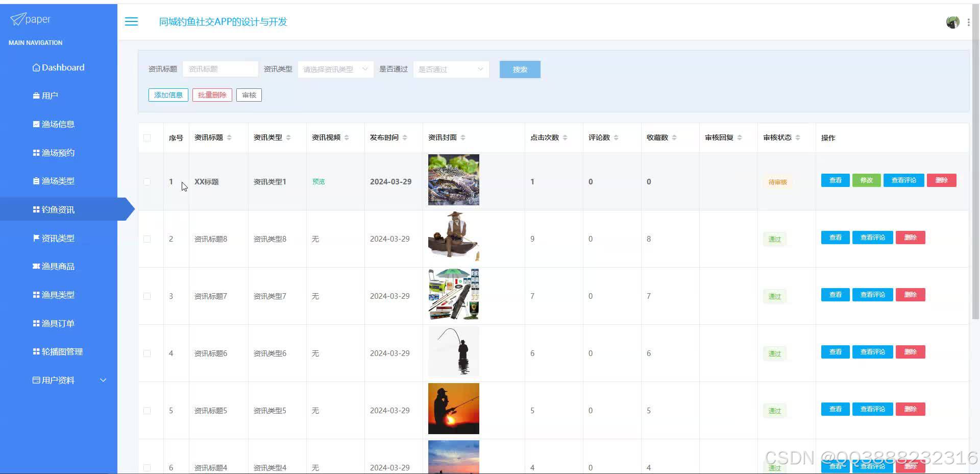The height and width of the screenshot is (474, 980).
Task: Open fishing gear cover of 资讯标题7
Action: (453, 294)
